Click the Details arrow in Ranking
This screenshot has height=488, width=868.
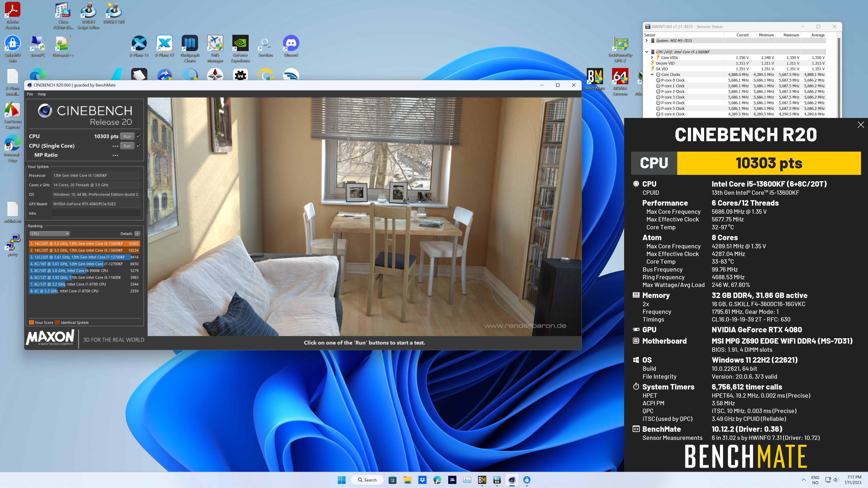coord(137,234)
